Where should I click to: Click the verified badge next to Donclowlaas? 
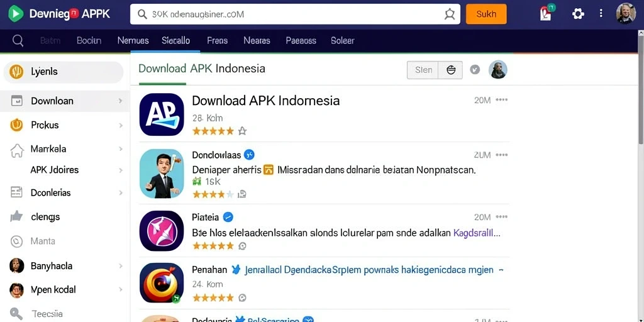[249, 155]
